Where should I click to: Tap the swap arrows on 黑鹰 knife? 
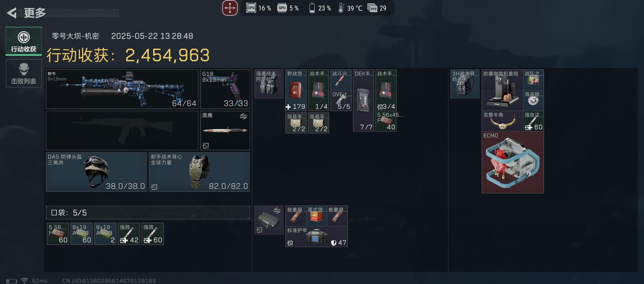(243, 116)
